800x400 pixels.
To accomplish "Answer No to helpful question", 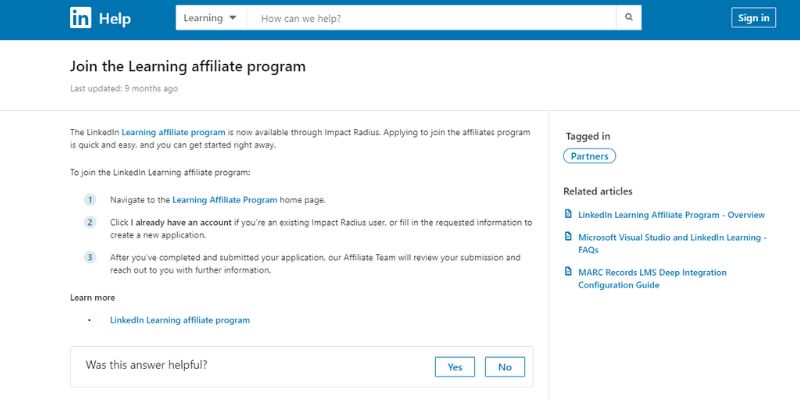I will tap(505, 367).
